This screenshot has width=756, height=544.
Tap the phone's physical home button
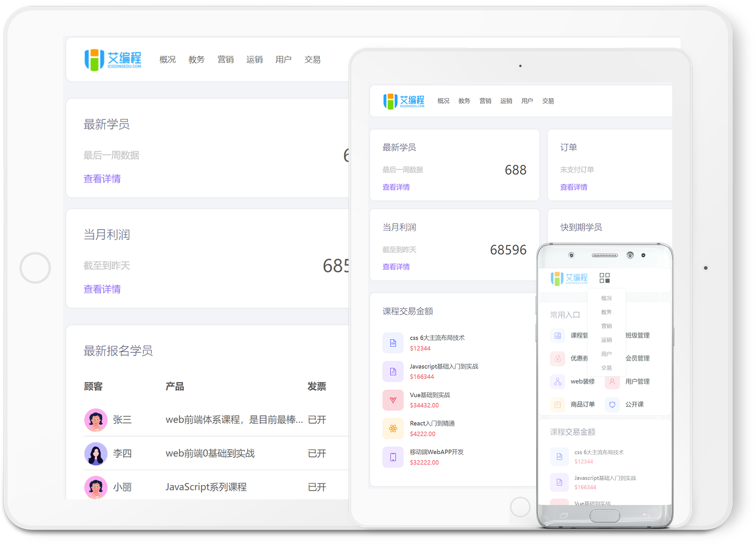tap(605, 516)
